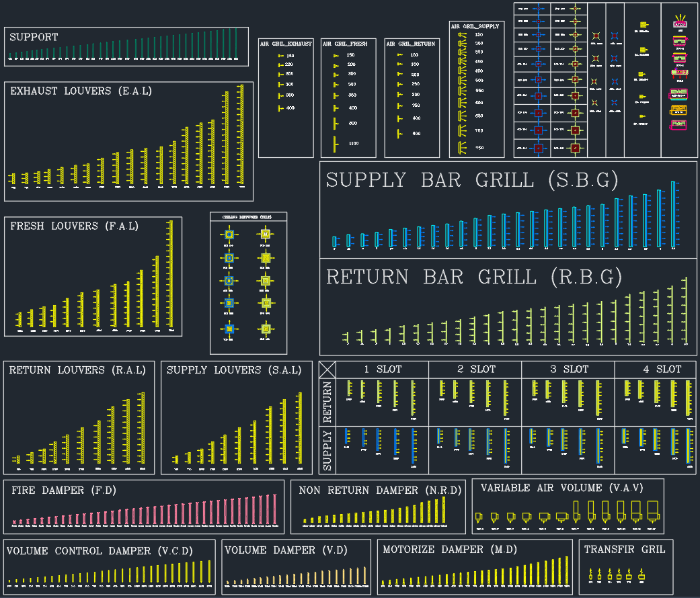Click the "4 SLOT" column header
The image size is (700, 598).
click(661, 370)
